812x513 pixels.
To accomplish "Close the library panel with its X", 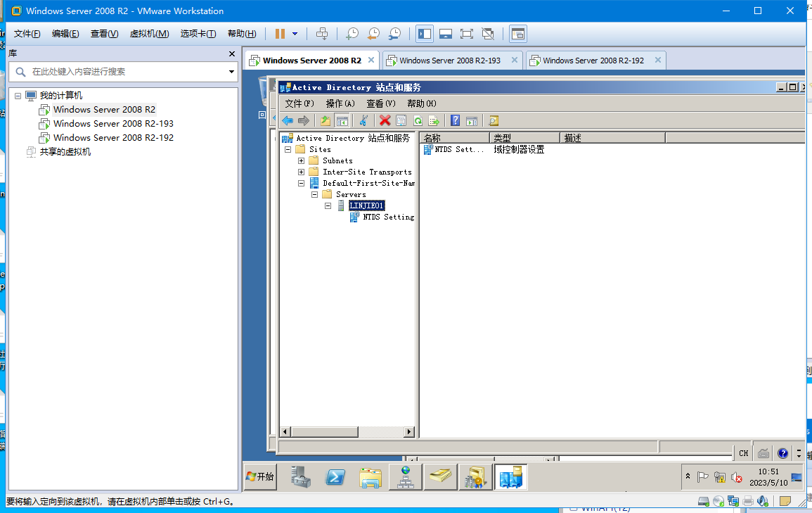I will (x=232, y=54).
